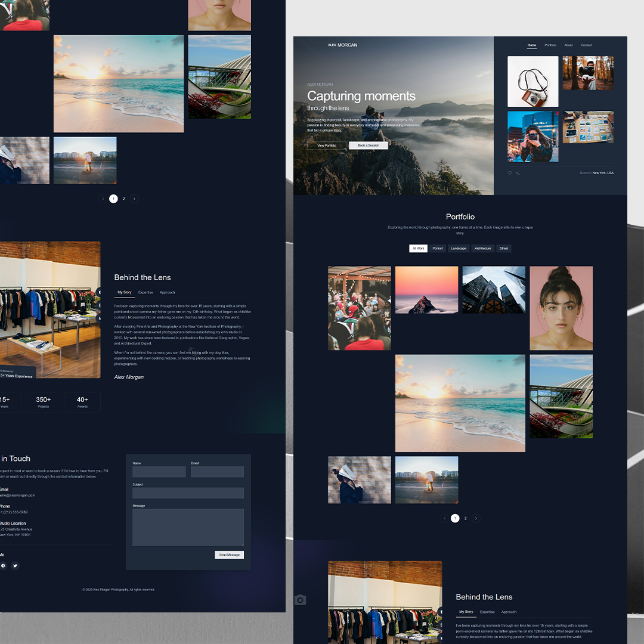Viewport: 644px width, 644px height.
Task: Click inside the Message text area
Action: click(x=188, y=527)
